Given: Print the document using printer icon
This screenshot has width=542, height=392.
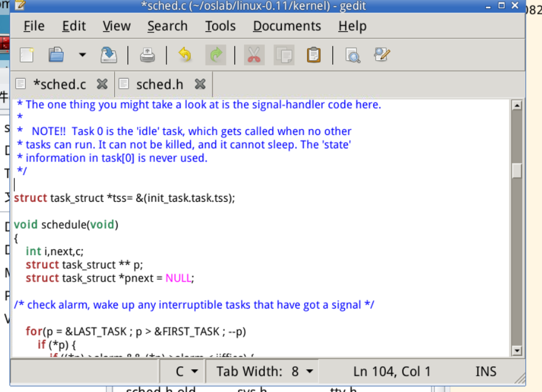Looking at the screenshot, I should [x=147, y=55].
